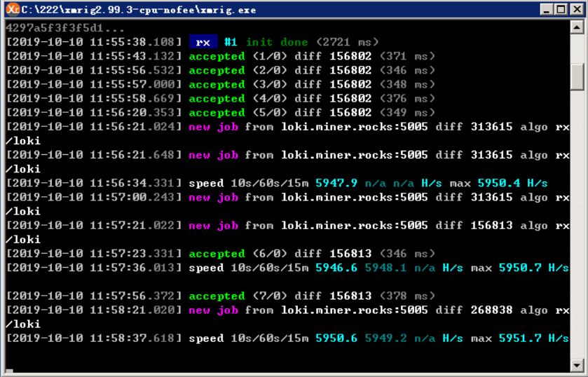Click the window title path text

(x=139, y=10)
